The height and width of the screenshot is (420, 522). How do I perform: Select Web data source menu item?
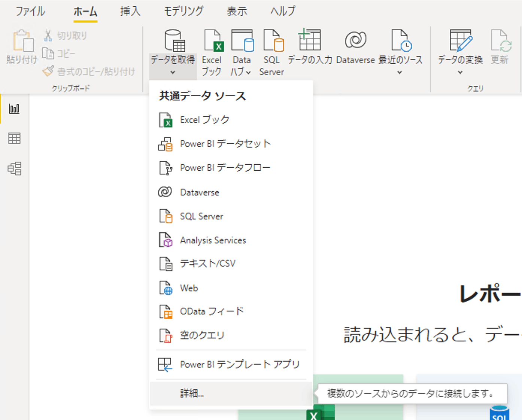pos(231,288)
